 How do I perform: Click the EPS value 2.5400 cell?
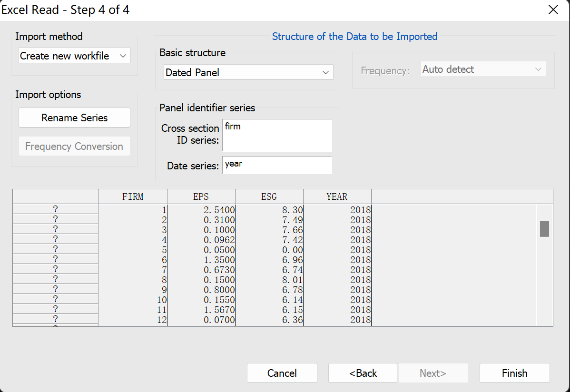click(219, 210)
